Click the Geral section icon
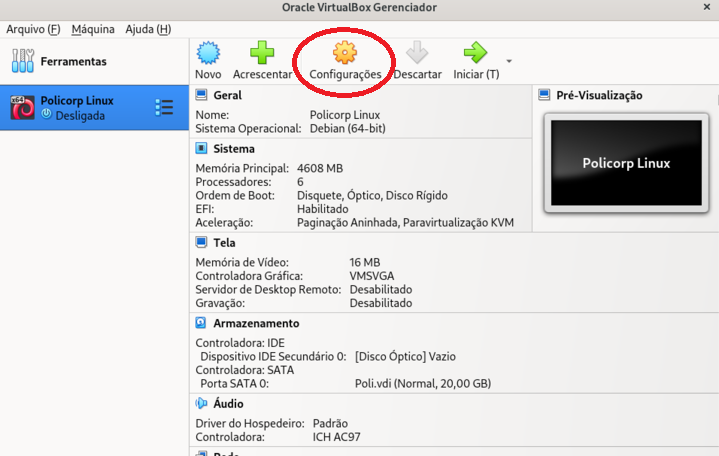This screenshot has width=719, height=456. pos(201,95)
